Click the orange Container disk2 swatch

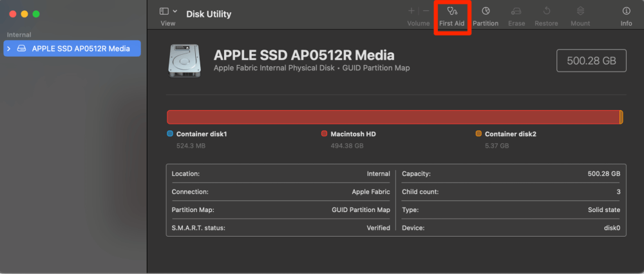(x=478, y=134)
